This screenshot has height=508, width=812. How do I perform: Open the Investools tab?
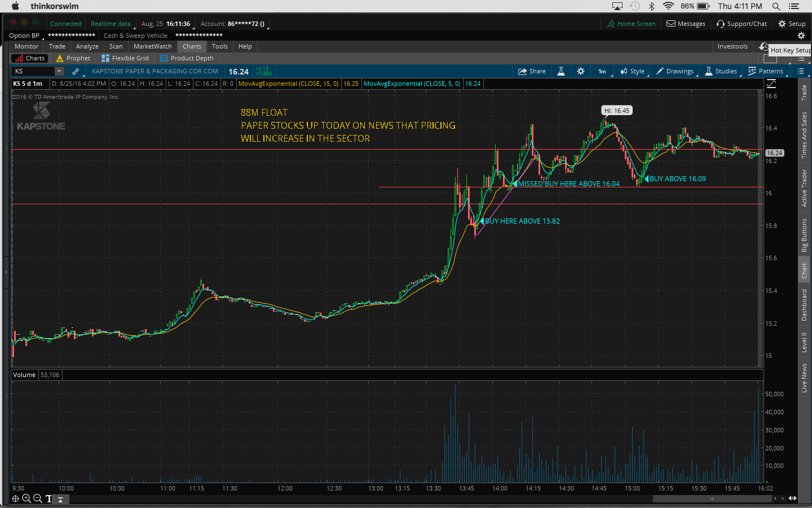[x=732, y=46]
